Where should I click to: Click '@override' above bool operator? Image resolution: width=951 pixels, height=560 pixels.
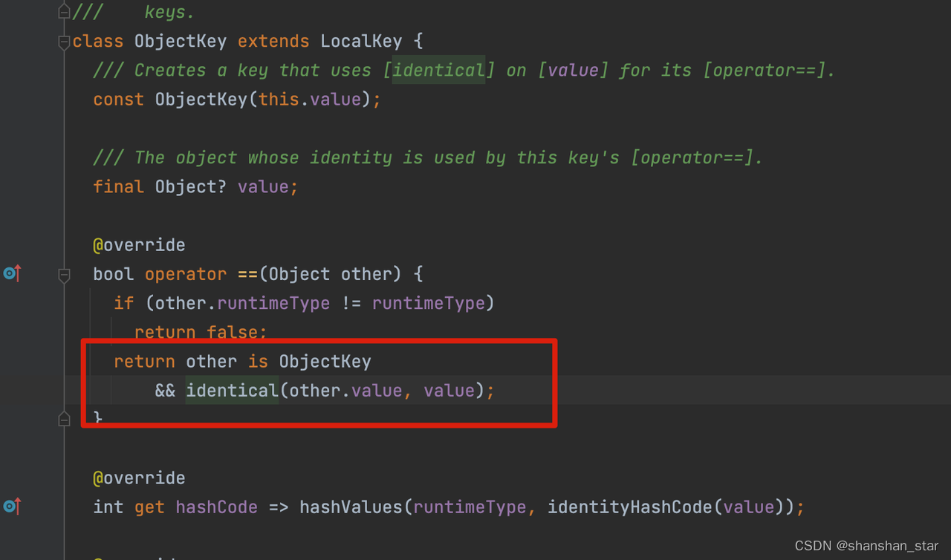coord(139,245)
